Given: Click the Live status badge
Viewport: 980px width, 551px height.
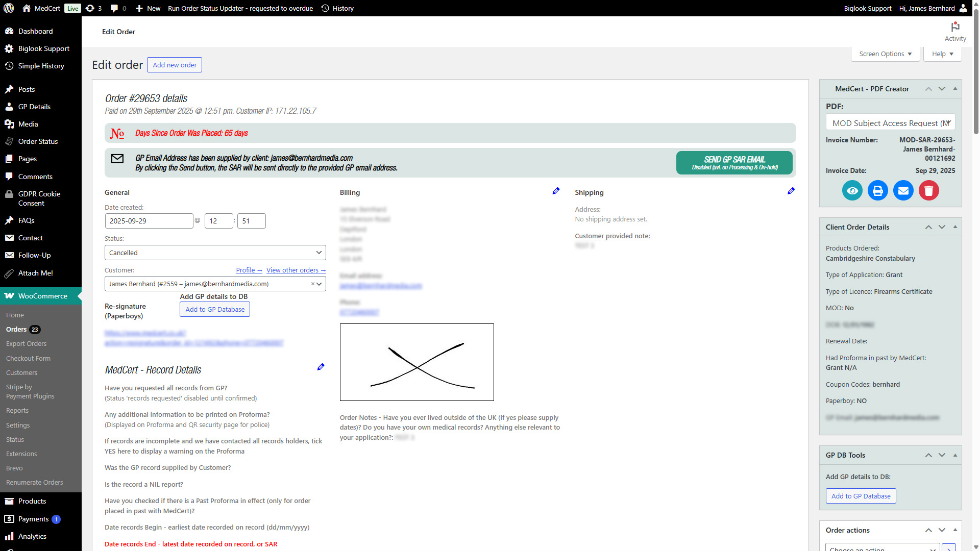Looking at the screenshot, I should click(x=72, y=8).
